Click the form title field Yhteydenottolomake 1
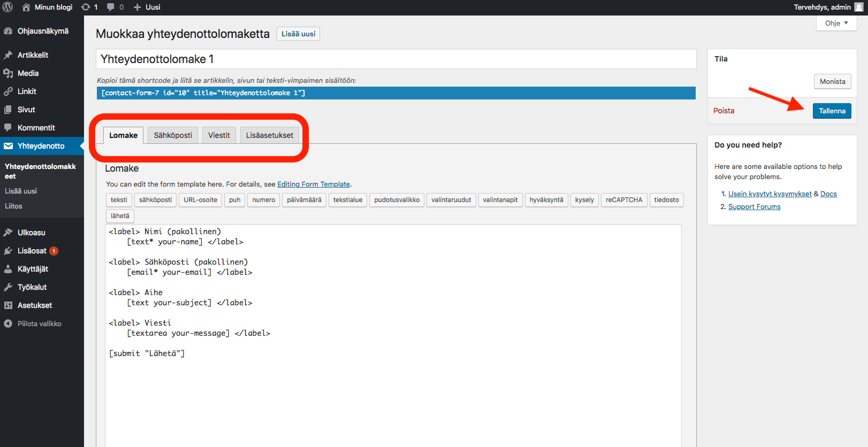868x447 pixels. (x=396, y=59)
